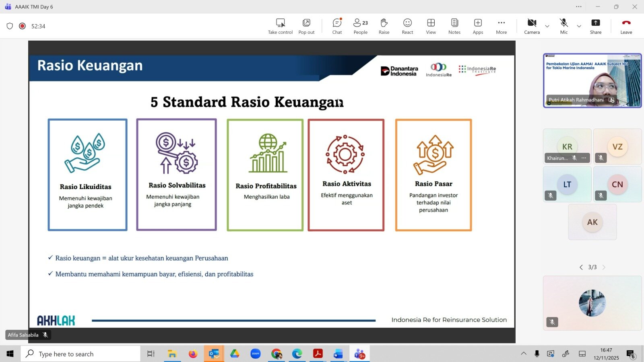Click Take control of shared screen
This screenshot has height=362, width=644.
[x=280, y=26]
